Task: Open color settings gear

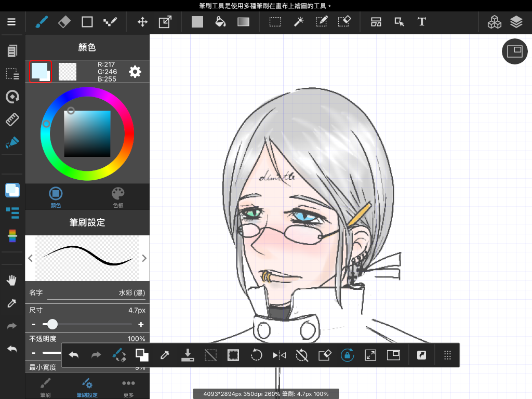Action: point(135,72)
